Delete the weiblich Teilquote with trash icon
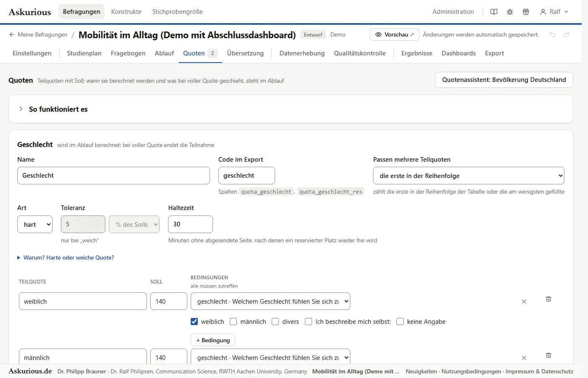 (x=549, y=299)
